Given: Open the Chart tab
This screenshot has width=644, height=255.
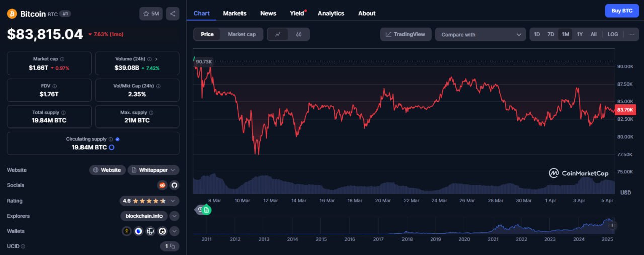Looking at the screenshot, I should (x=201, y=13).
